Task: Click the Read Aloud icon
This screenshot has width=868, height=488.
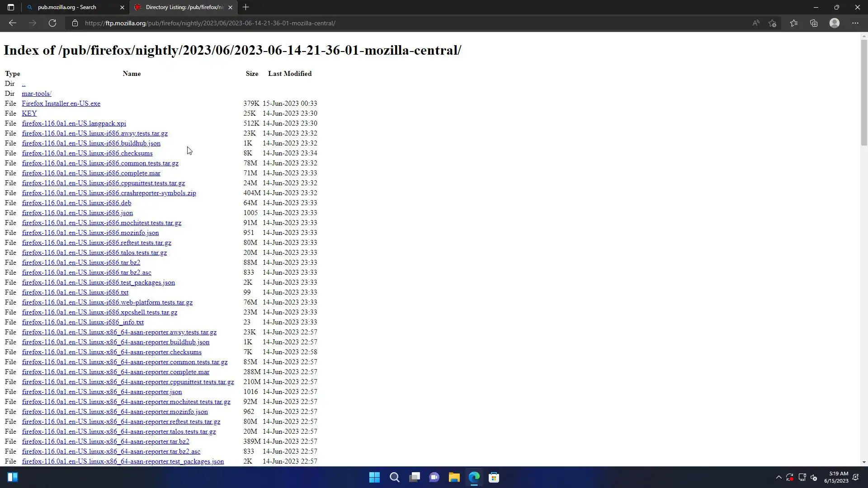Action: [x=756, y=23]
